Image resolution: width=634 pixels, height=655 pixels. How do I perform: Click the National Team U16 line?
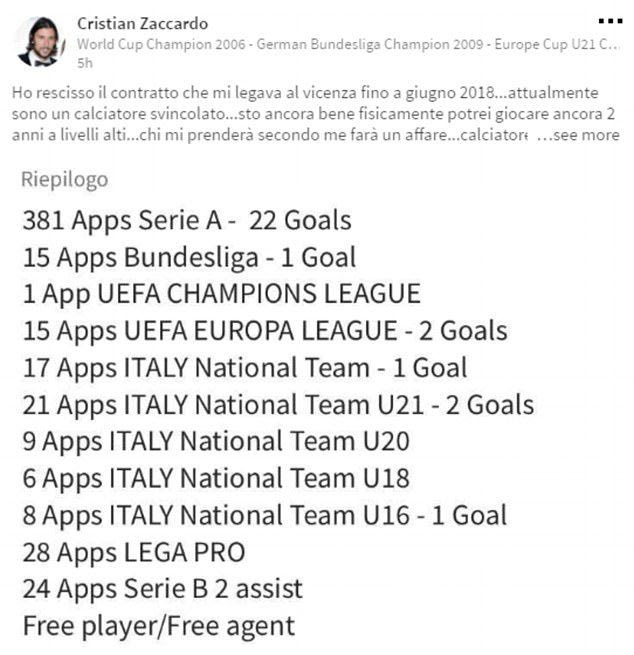[264, 515]
